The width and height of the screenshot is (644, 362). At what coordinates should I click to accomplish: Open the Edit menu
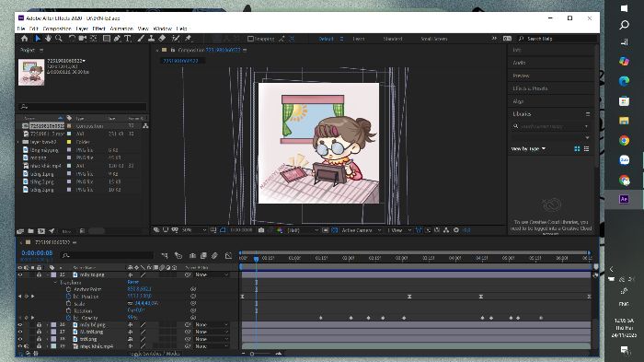tap(34, 29)
